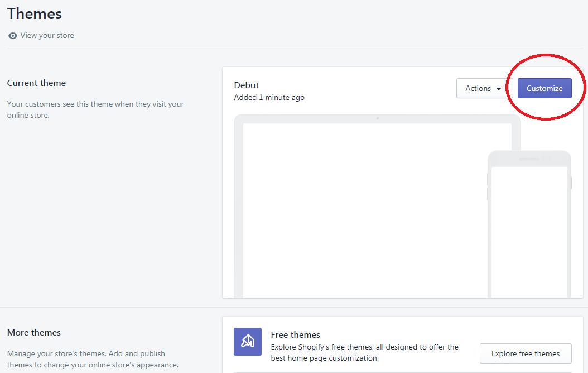Click the Explore free themes button
Viewport: 588px width, 373px height.
(526, 353)
